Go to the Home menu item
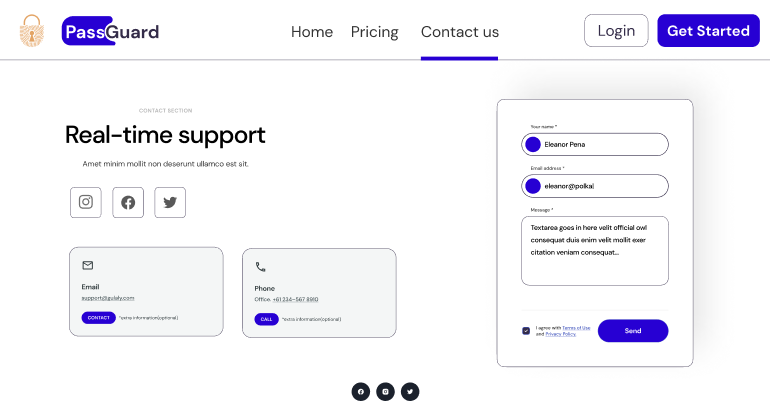Image resolution: width=770 pixels, height=414 pixels. (312, 32)
